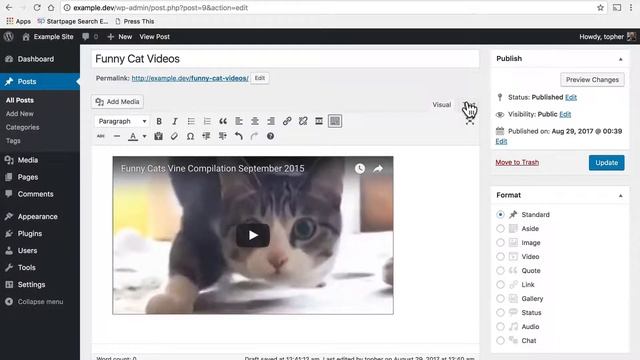Increase indent of paragraph

[x=222, y=136]
